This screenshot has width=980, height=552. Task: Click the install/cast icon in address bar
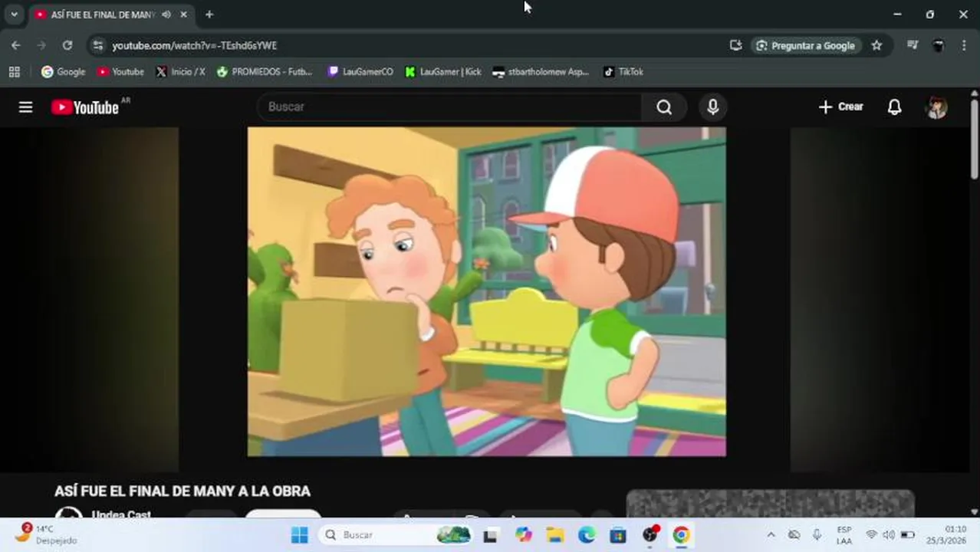tap(735, 45)
